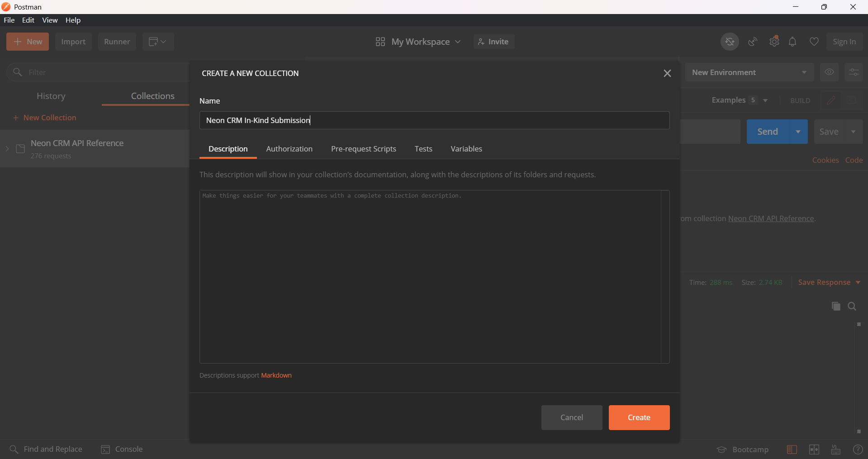Switch to two-pane view icon
The image size is (868, 459).
coord(814,450)
